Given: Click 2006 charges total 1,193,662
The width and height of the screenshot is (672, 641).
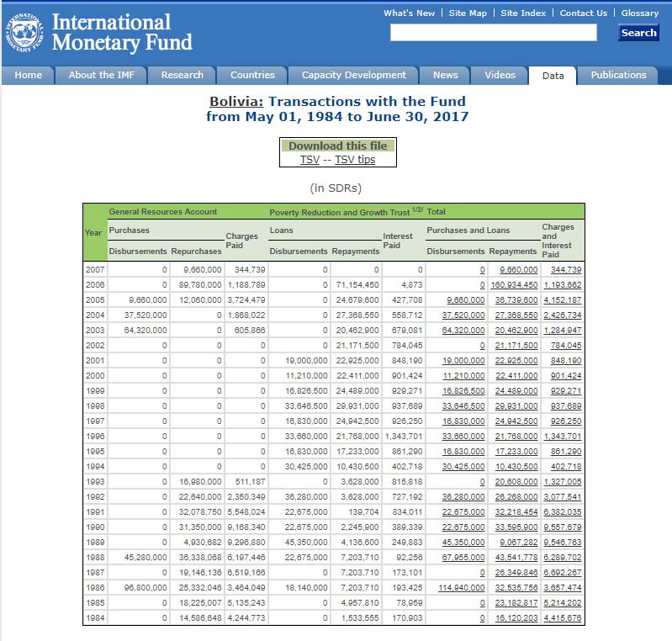Looking at the screenshot, I should coord(563,284).
